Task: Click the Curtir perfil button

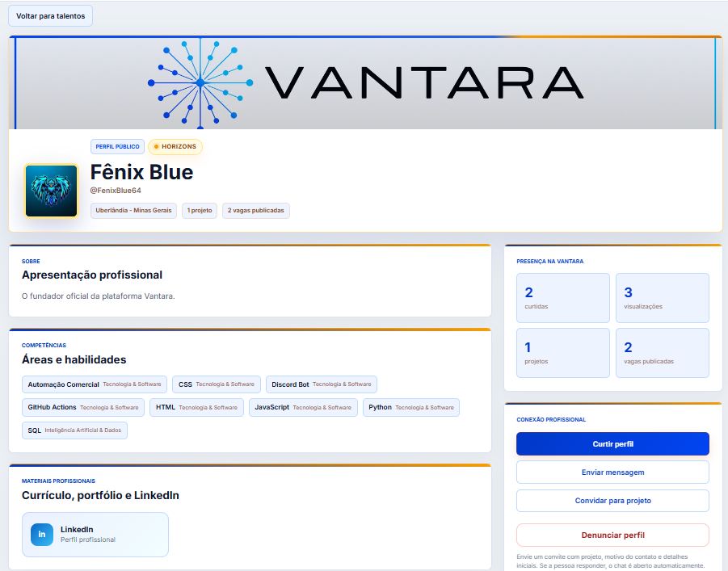Action: click(612, 444)
